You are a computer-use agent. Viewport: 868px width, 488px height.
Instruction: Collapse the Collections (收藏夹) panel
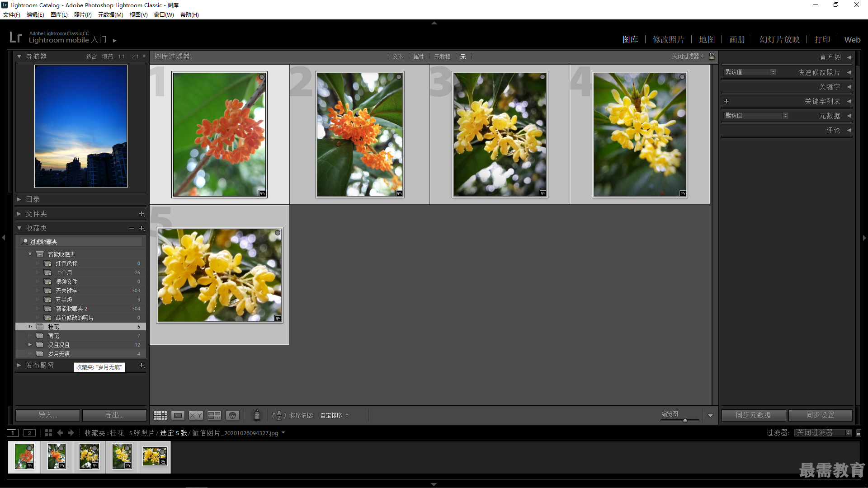[19, 228]
